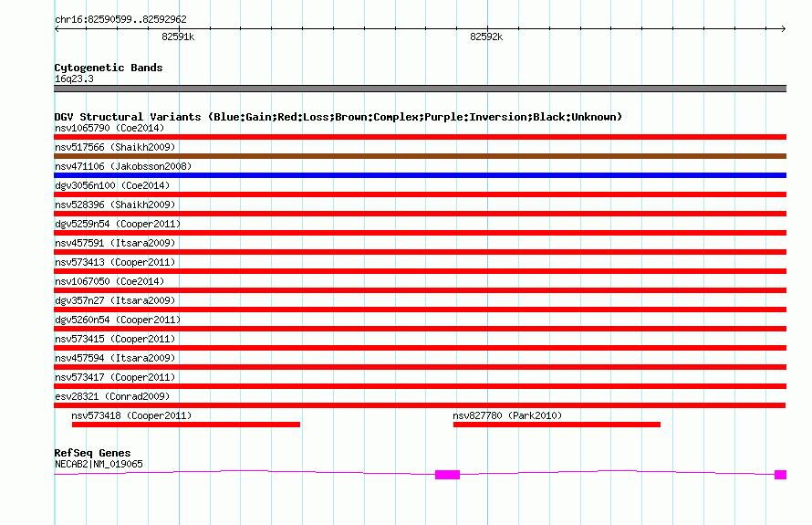This screenshot has width=812, height=525.
Task: Click the DGV Structural Variants track title
Action: pyautogui.click(x=338, y=117)
